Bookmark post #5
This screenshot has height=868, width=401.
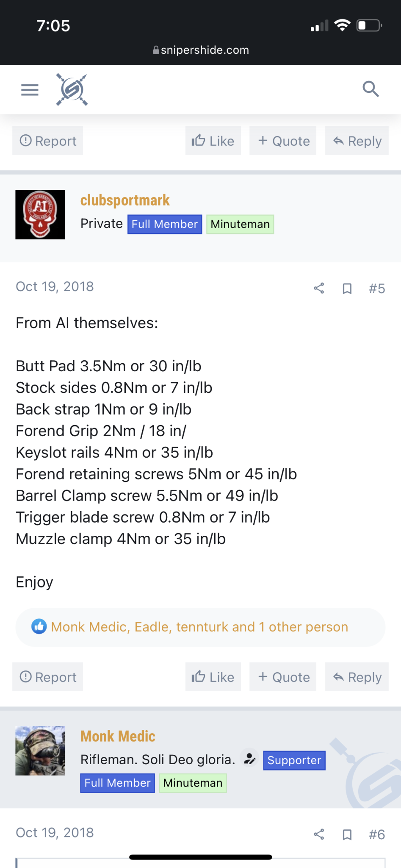(x=347, y=289)
